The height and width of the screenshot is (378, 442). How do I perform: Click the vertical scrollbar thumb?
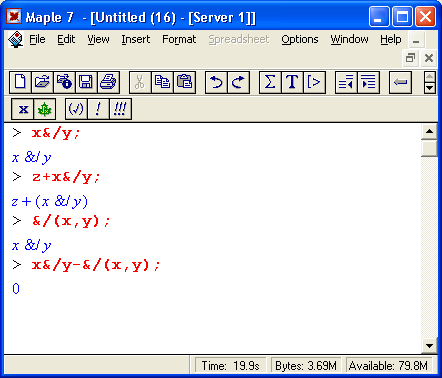coord(429,148)
